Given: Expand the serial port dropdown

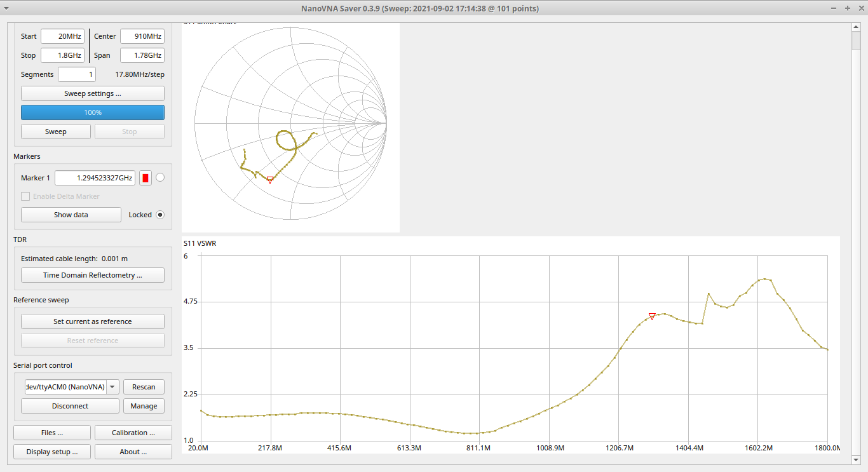Looking at the screenshot, I should tap(112, 387).
